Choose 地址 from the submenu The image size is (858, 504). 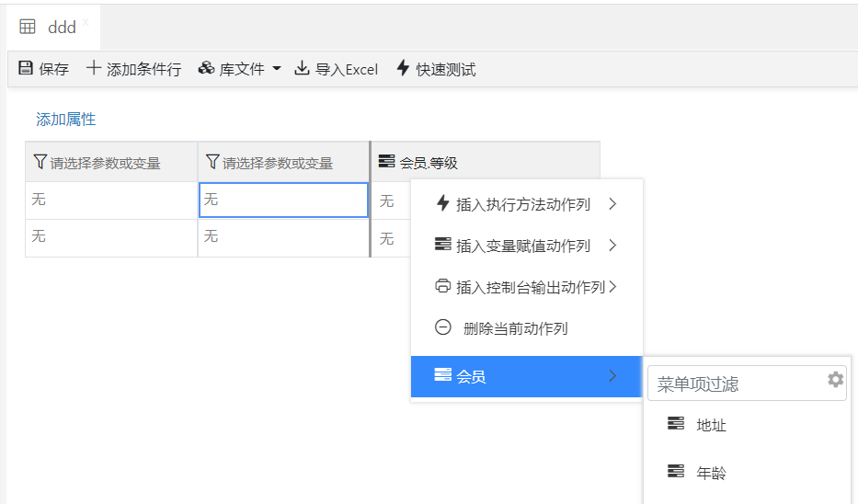711,425
